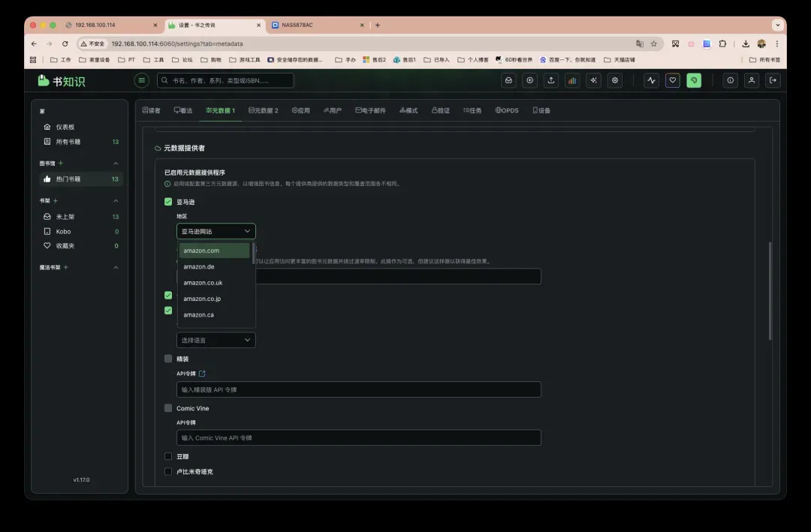Click the bar chart statistics icon
811x532 pixels.
point(572,80)
